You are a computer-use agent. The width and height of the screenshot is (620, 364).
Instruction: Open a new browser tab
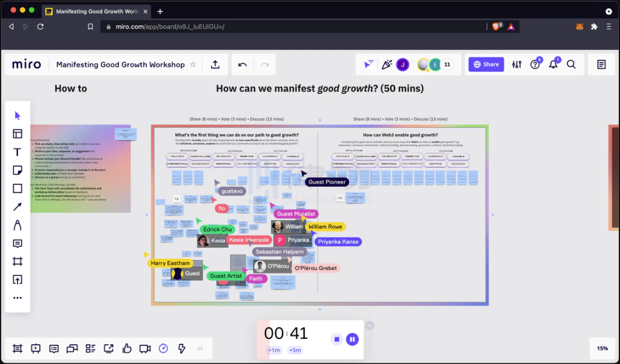click(x=160, y=11)
